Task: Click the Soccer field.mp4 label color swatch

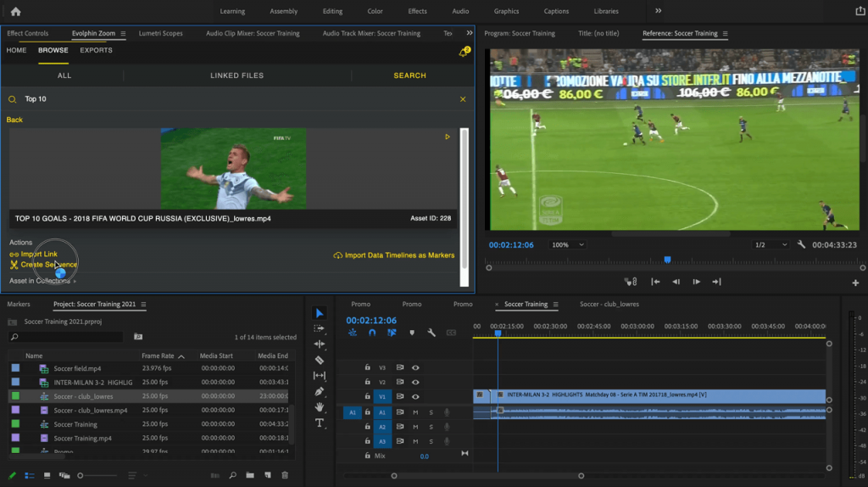Action: [15, 368]
